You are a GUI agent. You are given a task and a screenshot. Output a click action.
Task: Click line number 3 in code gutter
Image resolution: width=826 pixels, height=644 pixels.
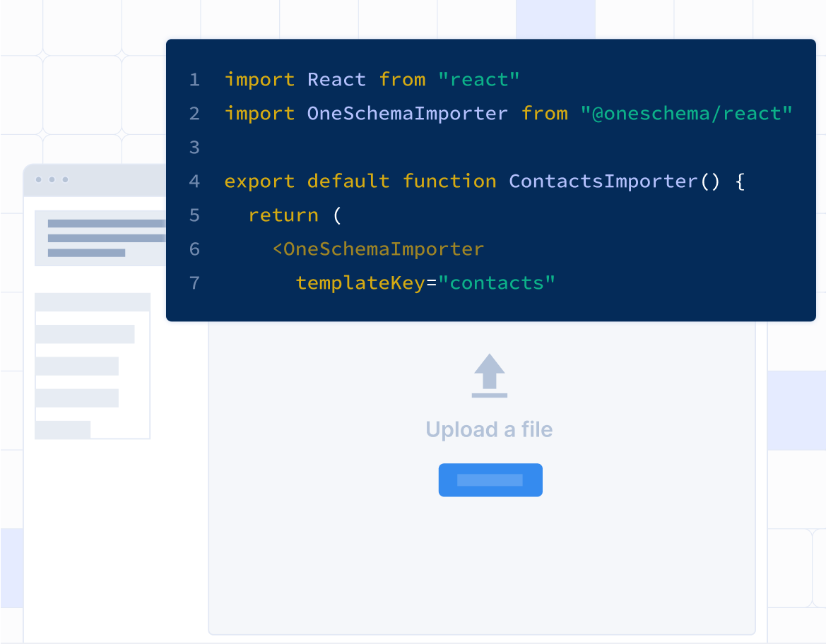tap(194, 148)
